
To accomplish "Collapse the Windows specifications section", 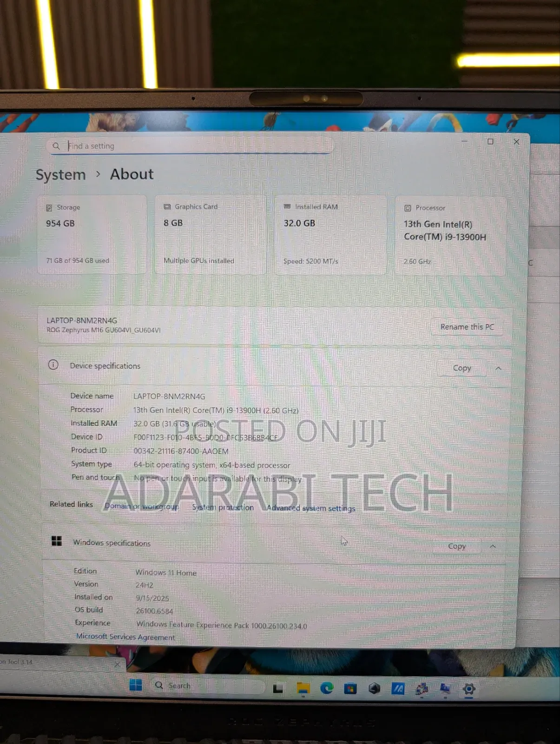I will 493,546.
